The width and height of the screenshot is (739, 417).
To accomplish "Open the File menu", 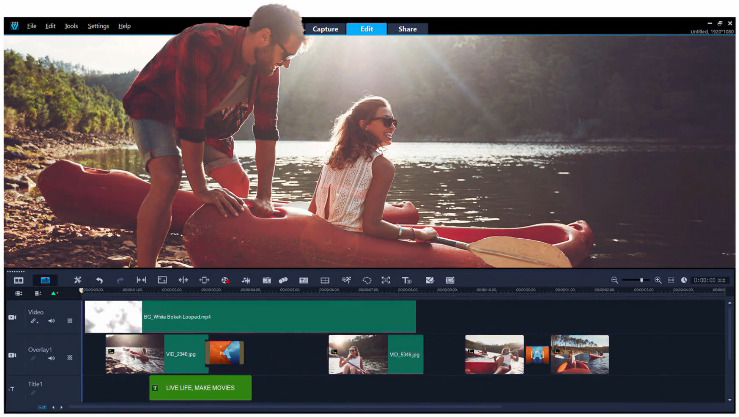I will [32, 26].
